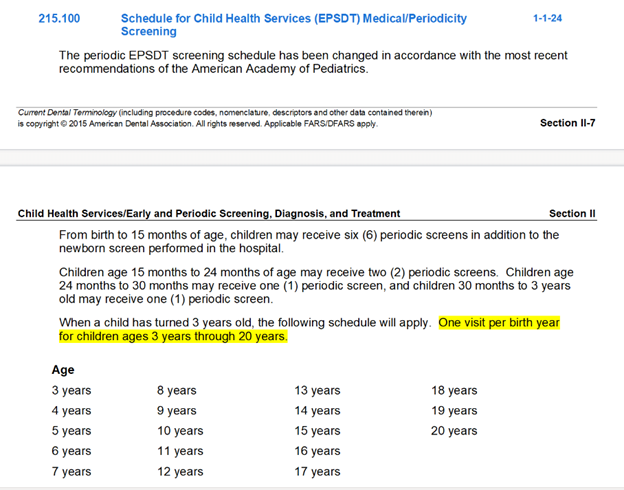Viewport: 624px width, 490px height.
Task: Click the 7 years entry
Action: (x=71, y=471)
